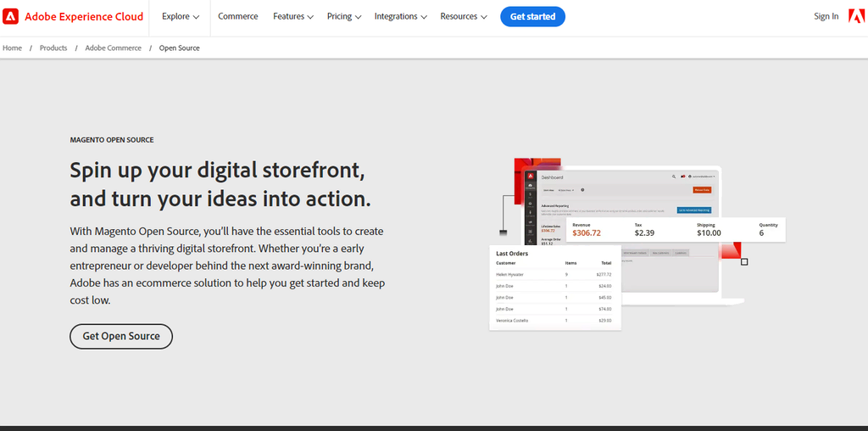The image size is (868, 431).
Task: Go to Home in the breadcrumb
Action: click(12, 48)
